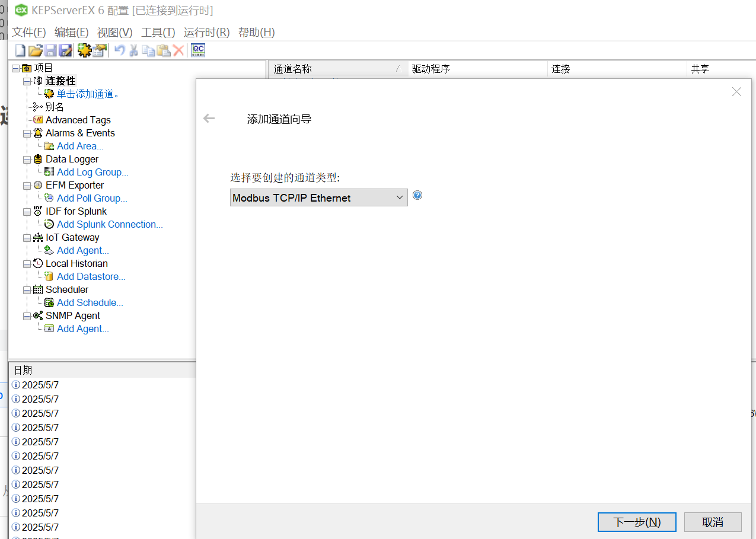
Task: Sort by the 通道名称 column header
Action: tap(337, 69)
